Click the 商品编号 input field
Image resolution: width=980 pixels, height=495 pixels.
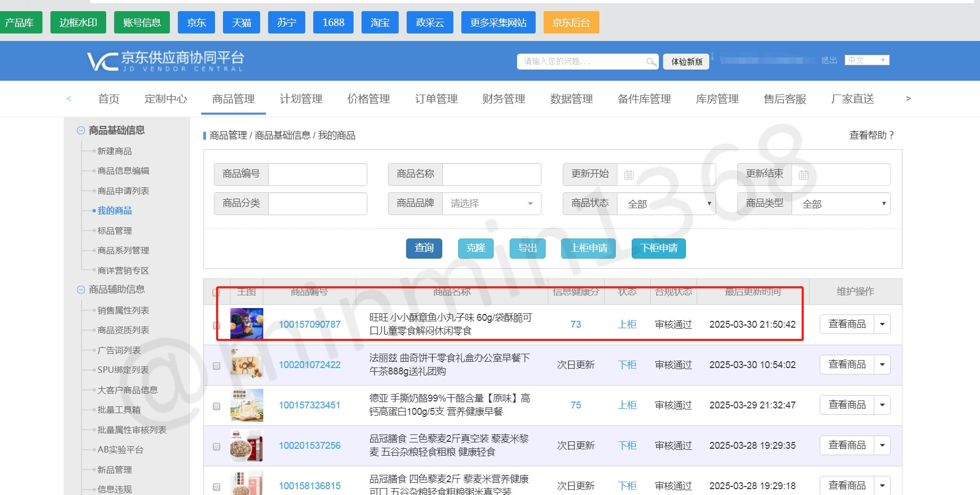click(317, 174)
